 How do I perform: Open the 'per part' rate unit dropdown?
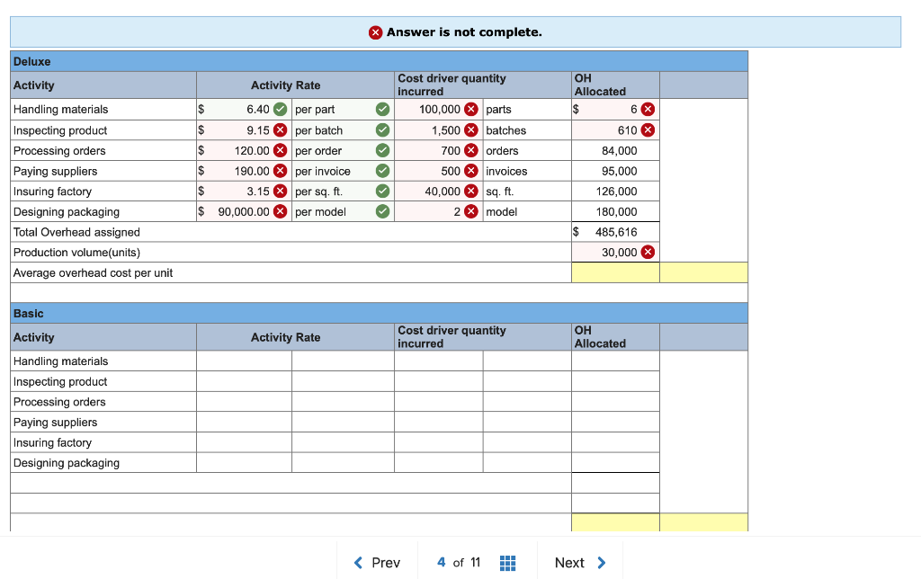tap(343, 110)
